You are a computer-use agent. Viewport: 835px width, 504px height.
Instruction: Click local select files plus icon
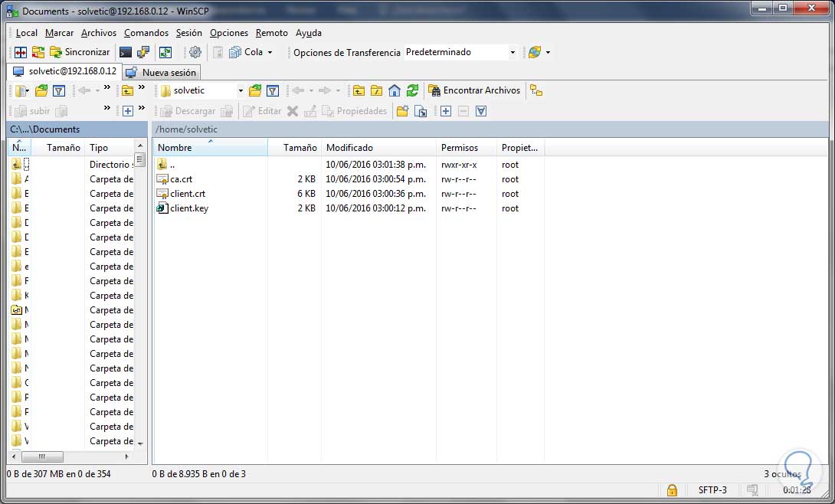pos(128,111)
